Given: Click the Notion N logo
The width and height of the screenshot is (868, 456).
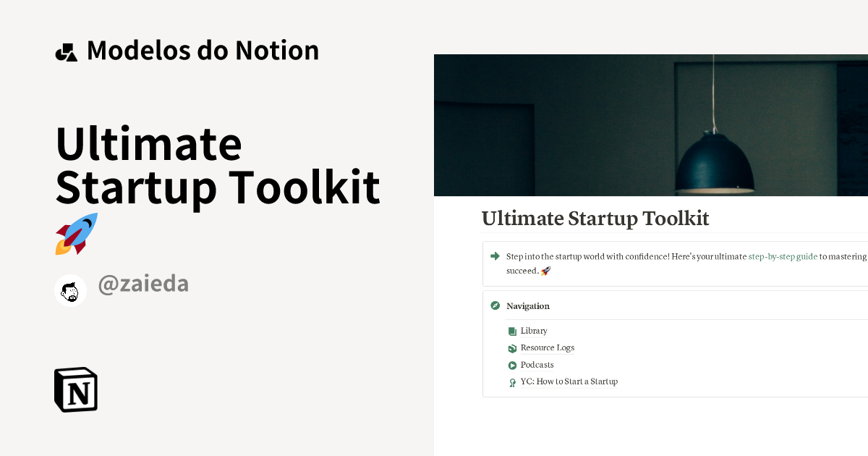Looking at the screenshot, I should click(x=75, y=389).
